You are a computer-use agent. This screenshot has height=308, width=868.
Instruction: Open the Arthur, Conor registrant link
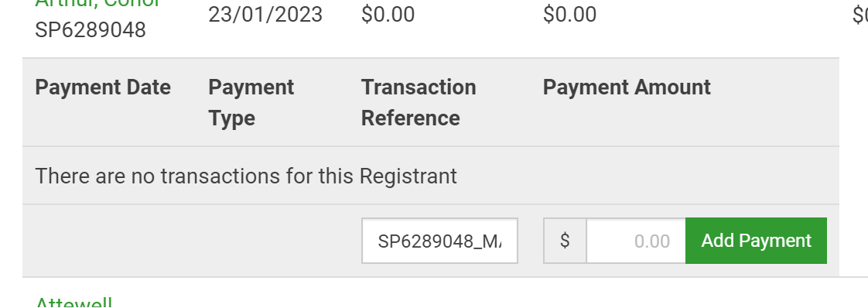pyautogui.click(x=97, y=3)
